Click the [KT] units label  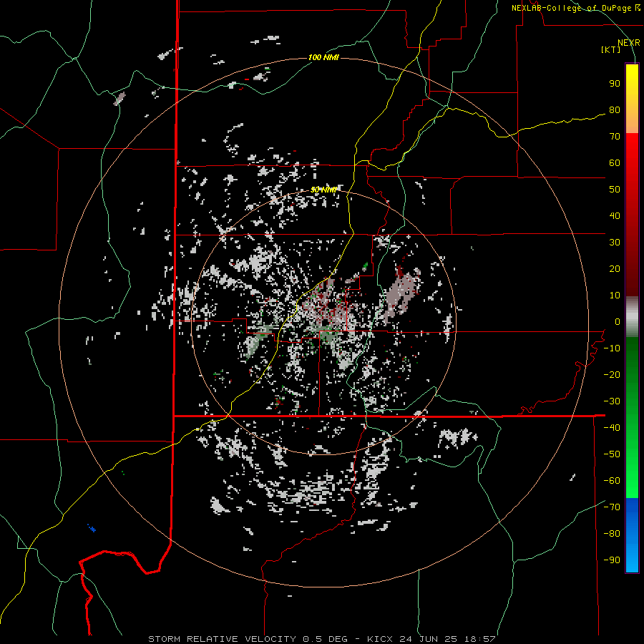(611, 49)
